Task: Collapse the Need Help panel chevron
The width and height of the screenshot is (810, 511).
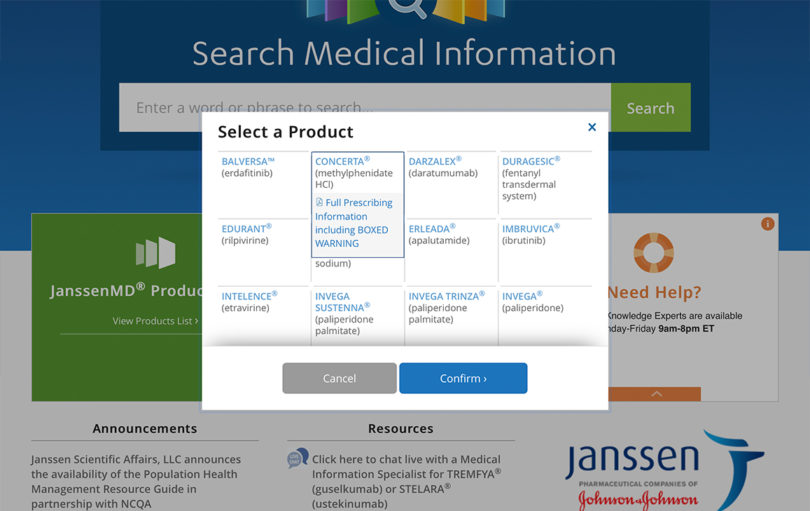Action: [655, 394]
